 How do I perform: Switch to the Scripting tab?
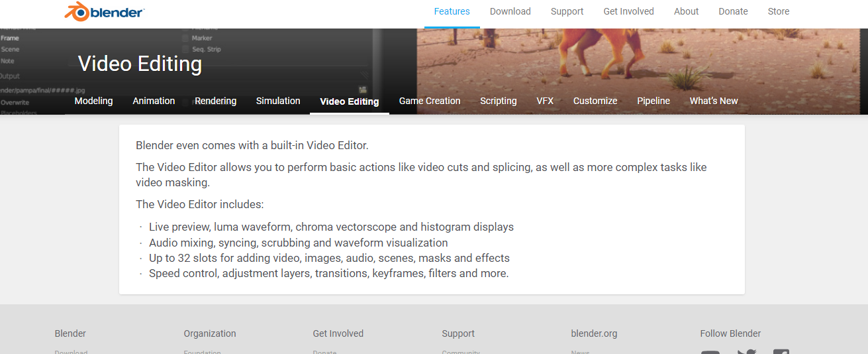pos(499,101)
